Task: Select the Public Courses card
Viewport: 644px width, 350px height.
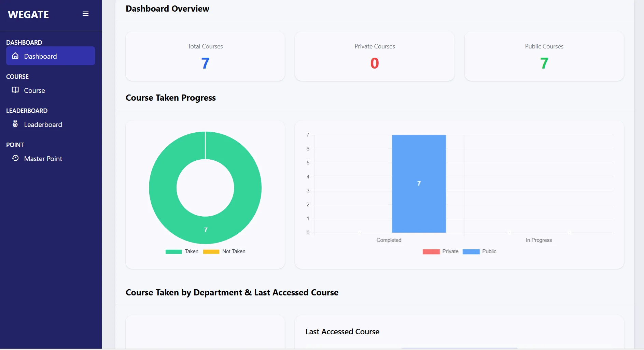Action: pyautogui.click(x=544, y=56)
